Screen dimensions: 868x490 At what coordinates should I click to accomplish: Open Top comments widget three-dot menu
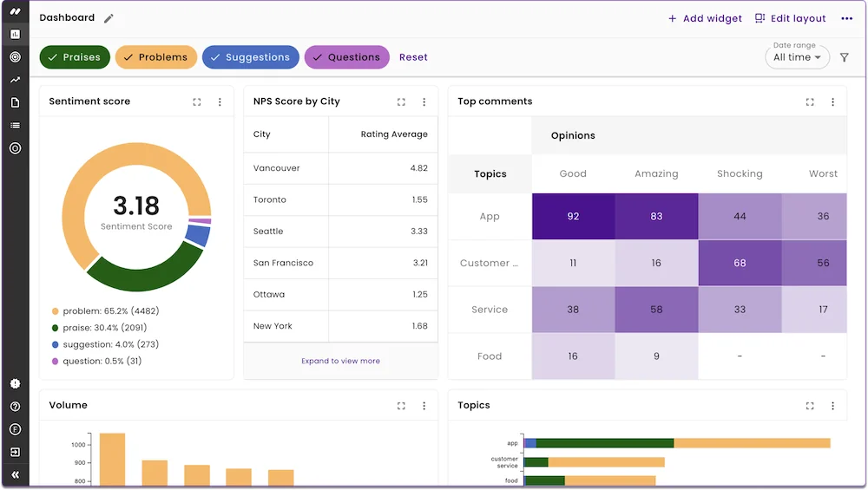tap(832, 101)
